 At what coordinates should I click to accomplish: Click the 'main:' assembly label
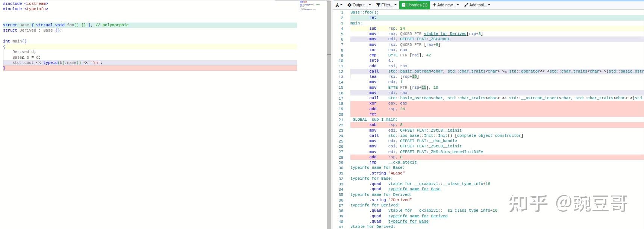(356, 23)
